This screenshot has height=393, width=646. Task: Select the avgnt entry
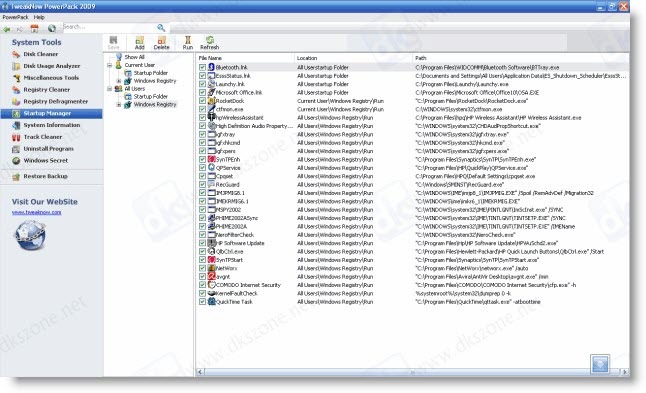tap(223, 276)
